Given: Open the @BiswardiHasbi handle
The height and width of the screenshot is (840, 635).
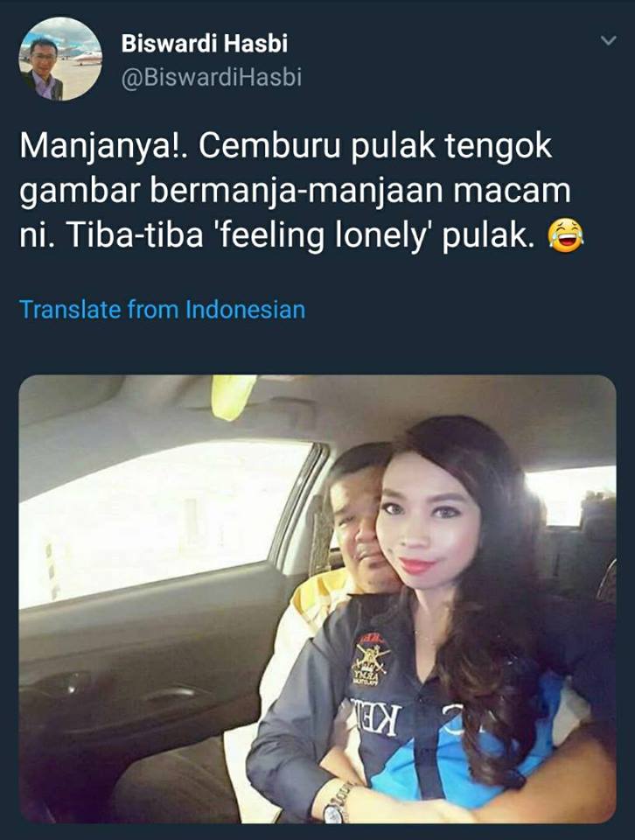Looking at the screenshot, I should [x=212, y=78].
